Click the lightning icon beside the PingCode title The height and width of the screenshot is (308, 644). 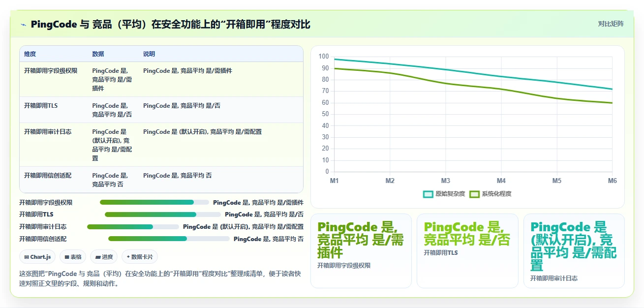(24, 25)
